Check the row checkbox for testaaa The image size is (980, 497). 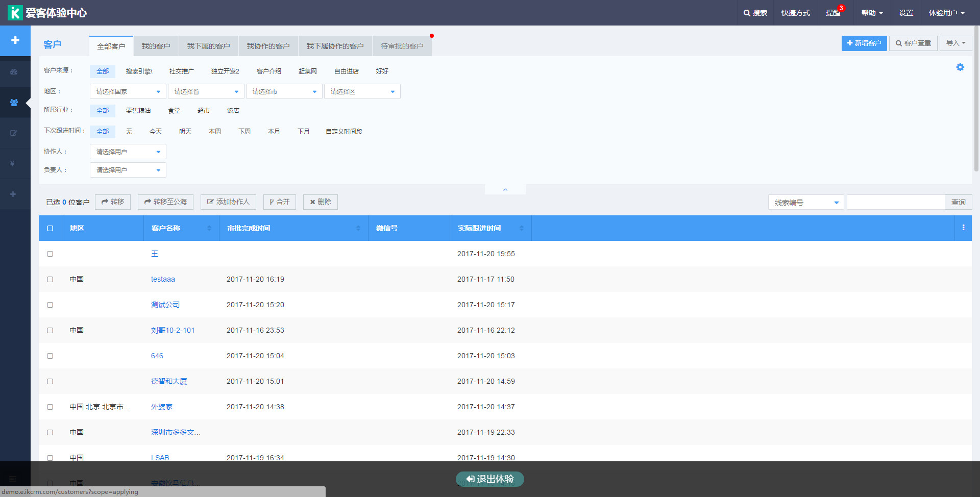tap(50, 279)
